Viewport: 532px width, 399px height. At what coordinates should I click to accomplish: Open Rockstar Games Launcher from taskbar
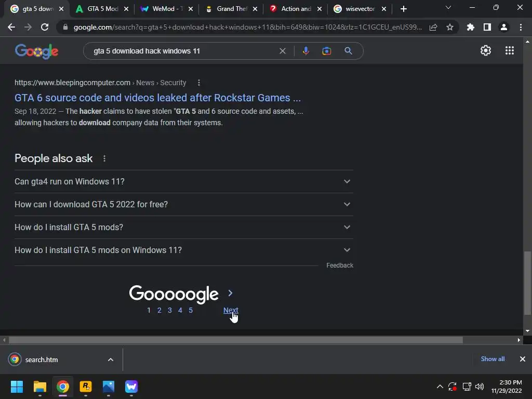click(x=86, y=387)
